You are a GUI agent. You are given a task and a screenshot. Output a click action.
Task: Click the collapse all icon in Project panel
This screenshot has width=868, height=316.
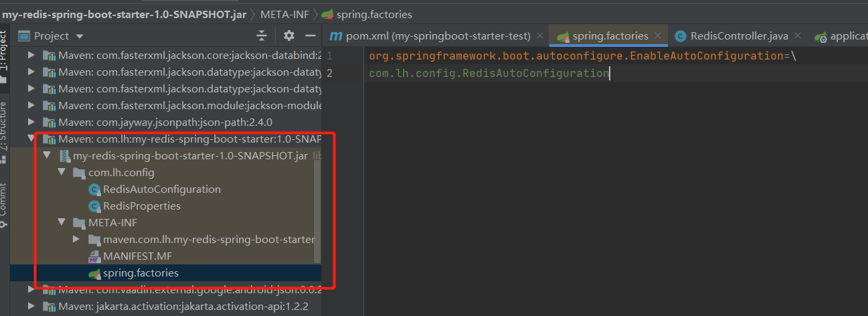point(262,35)
